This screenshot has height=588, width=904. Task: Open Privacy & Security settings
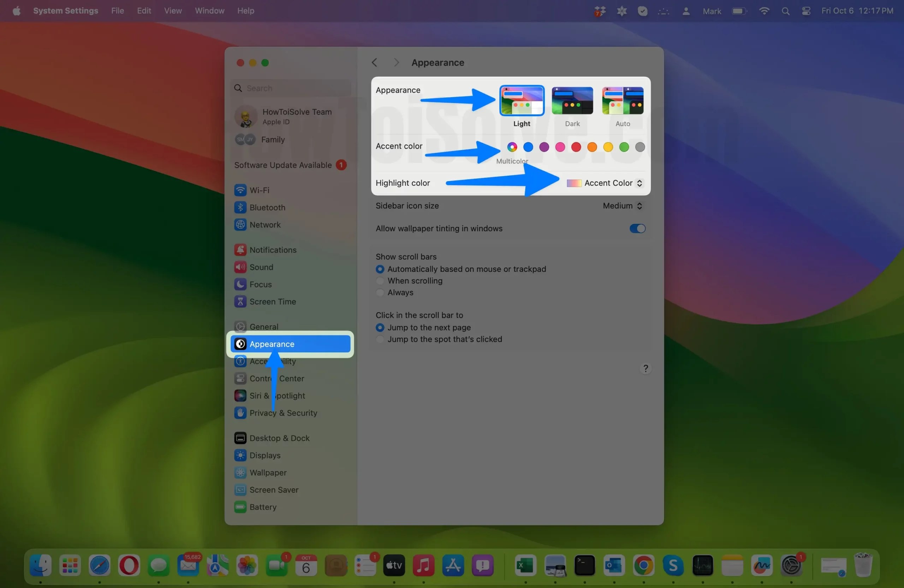tap(283, 413)
